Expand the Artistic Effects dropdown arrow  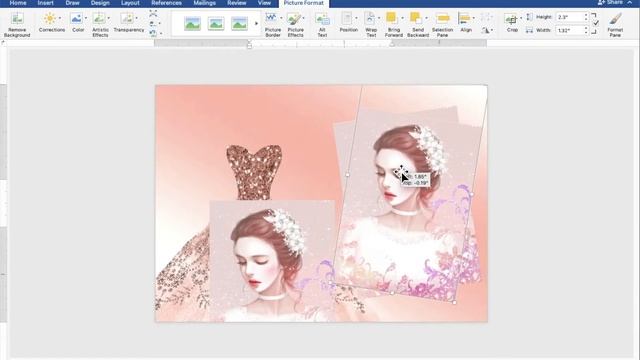point(109,18)
